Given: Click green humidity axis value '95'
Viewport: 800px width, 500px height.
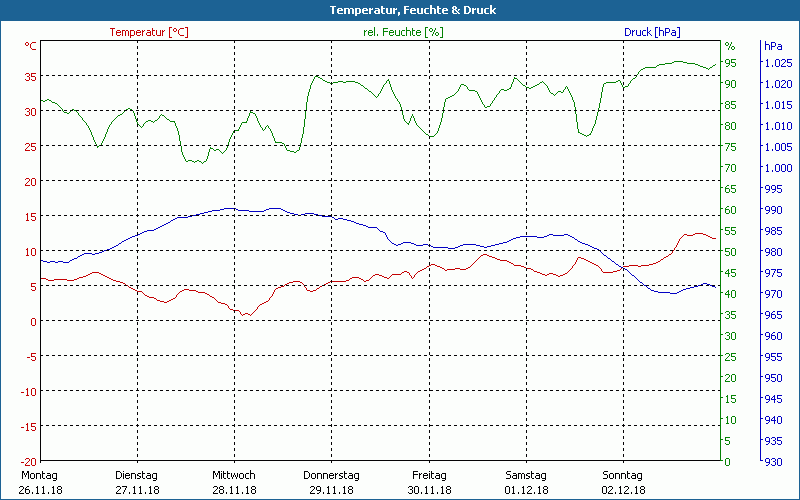Looking at the screenshot, I should [x=731, y=63].
